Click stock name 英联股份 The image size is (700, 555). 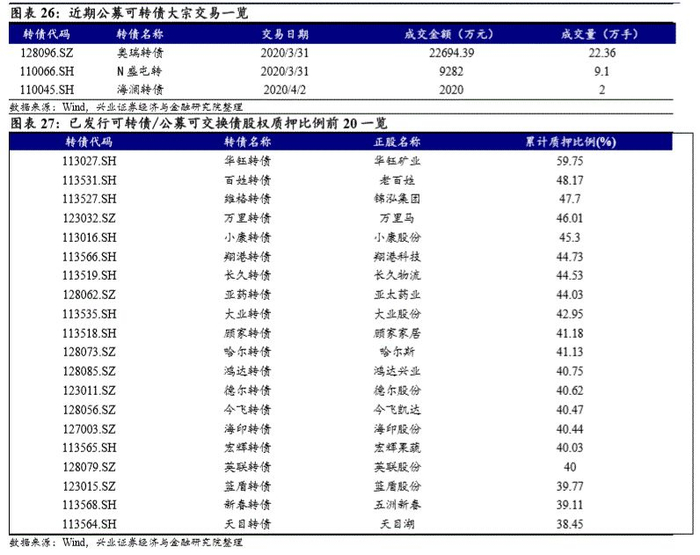tap(397, 467)
